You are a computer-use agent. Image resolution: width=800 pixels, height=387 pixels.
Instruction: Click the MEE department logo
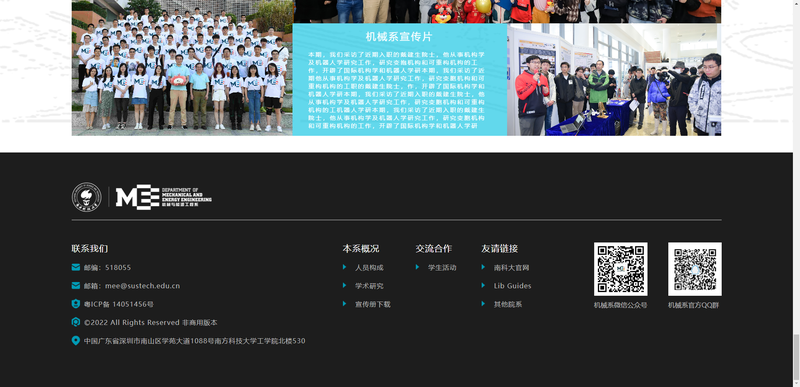pos(164,196)
